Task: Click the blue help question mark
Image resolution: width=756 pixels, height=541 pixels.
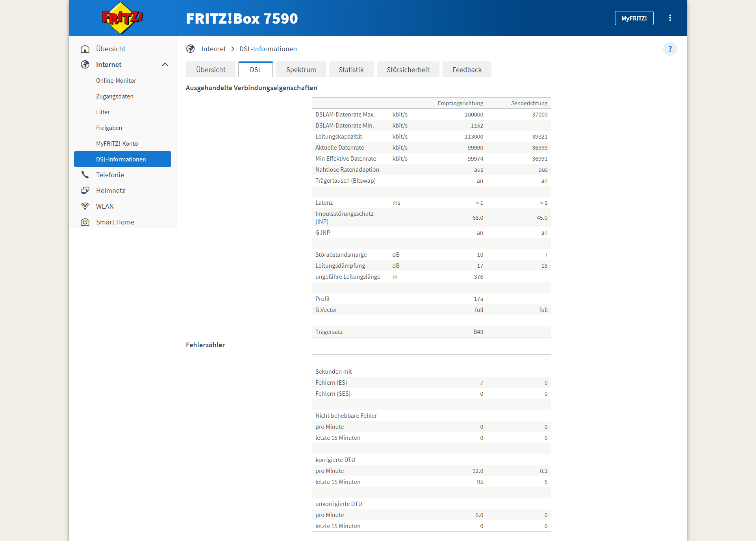Action: click(670, 49)
